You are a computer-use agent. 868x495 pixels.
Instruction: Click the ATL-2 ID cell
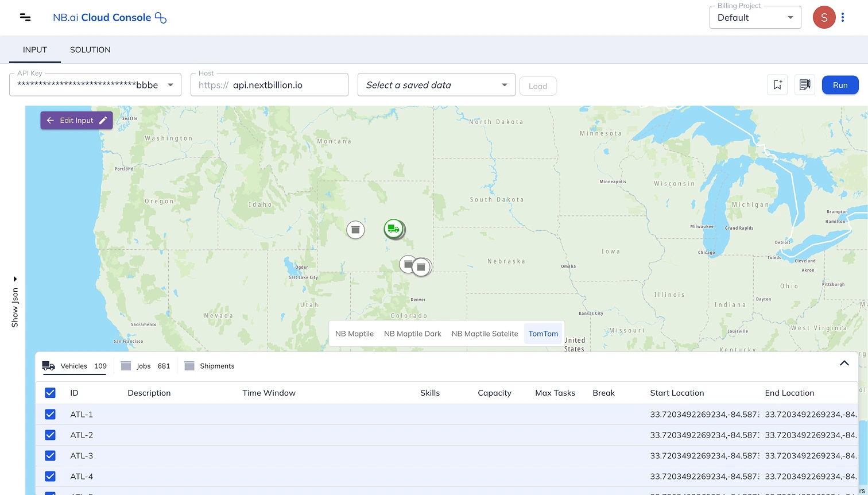coord(82,435)
